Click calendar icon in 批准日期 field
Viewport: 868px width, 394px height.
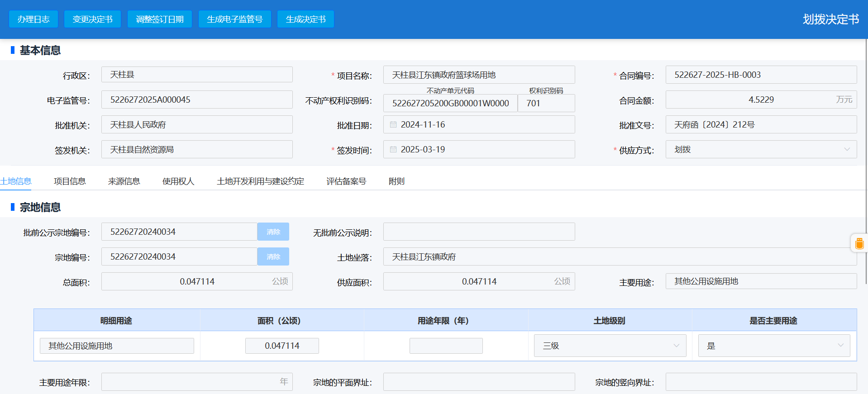pyautogui.click(x=393, y=124)
